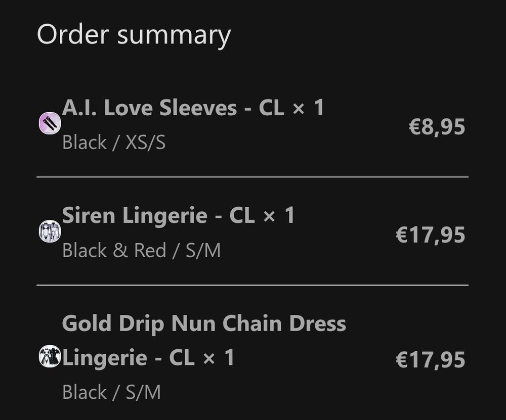Click the × 1 quantity for Love Sleeves

point(308,108)
